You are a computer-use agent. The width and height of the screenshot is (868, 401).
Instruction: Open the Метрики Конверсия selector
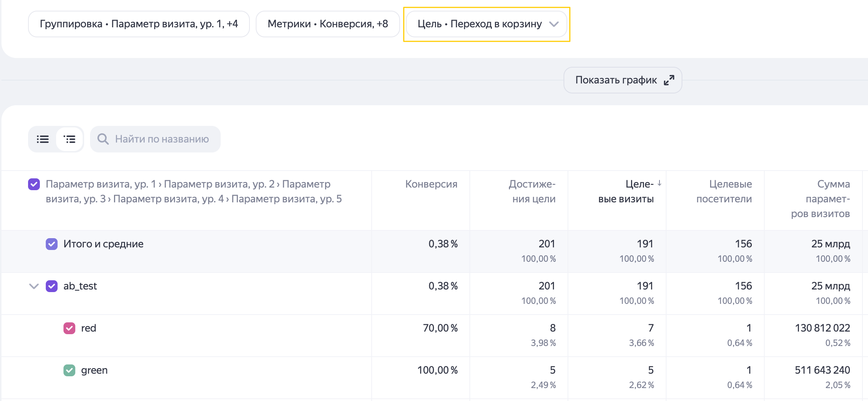coord(328,24)
